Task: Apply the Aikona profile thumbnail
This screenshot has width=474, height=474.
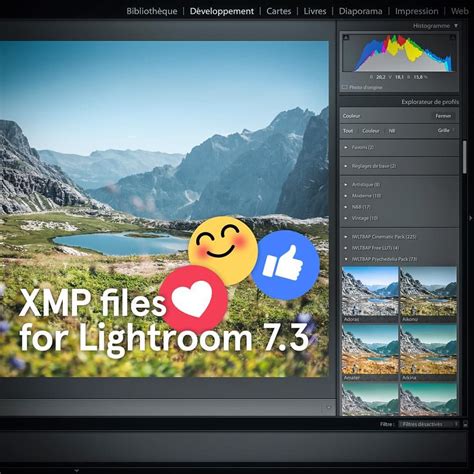Action: click(x=428, y=292)
